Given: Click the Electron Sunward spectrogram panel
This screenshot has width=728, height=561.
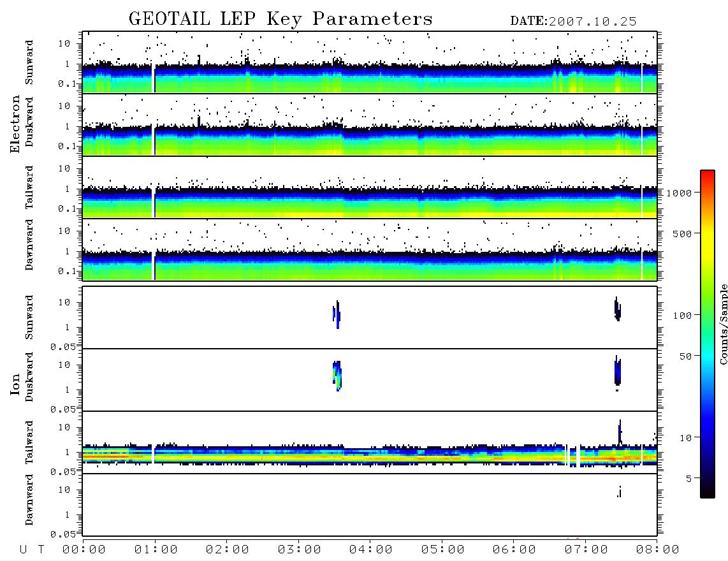Looking at the screenshot, I should point(370,62).
